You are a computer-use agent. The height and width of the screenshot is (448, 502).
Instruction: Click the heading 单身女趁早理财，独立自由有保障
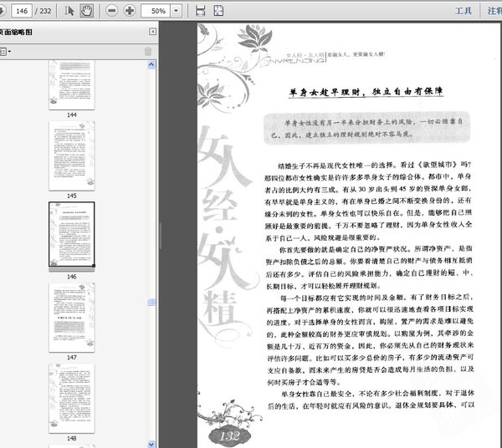(366, 92)
